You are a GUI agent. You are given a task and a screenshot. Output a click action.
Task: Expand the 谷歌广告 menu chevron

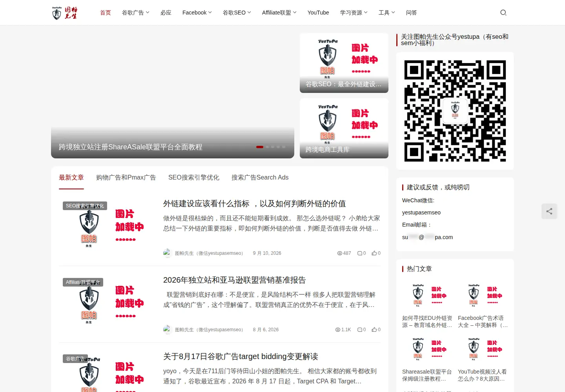148,13
